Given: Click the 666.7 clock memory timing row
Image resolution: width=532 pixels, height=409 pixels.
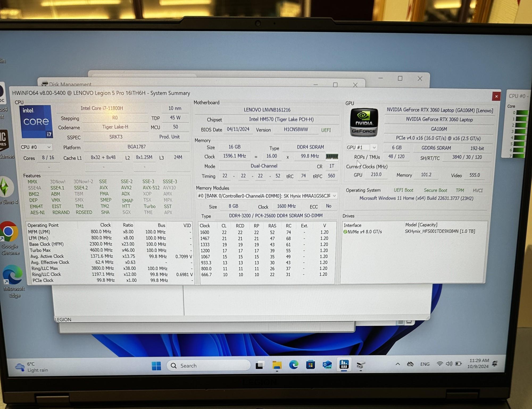Looking at the screenshot, I should coord(267,274).
